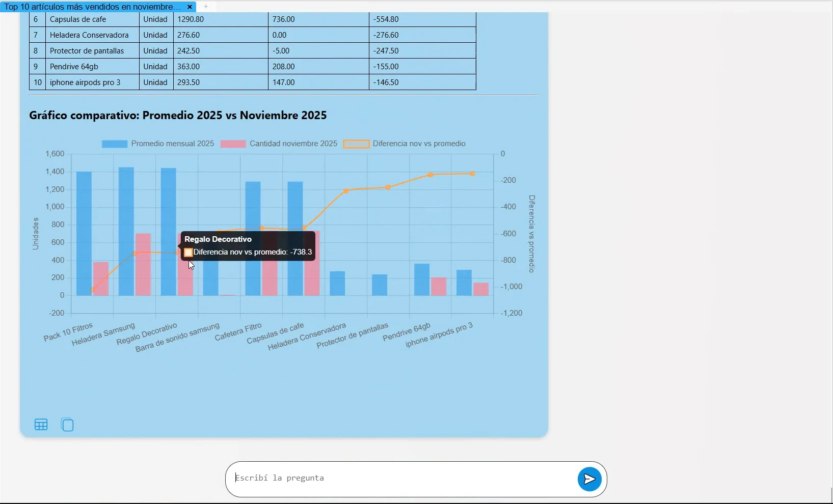Click the value 1290.80 in table
Screen dimensions: 833x504
point(191,19)
